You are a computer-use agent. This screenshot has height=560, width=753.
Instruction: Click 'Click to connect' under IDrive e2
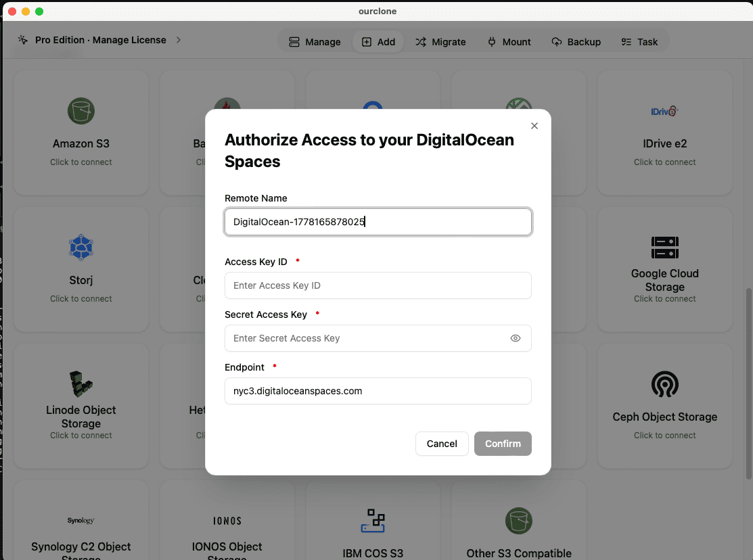tap(664, 162)
